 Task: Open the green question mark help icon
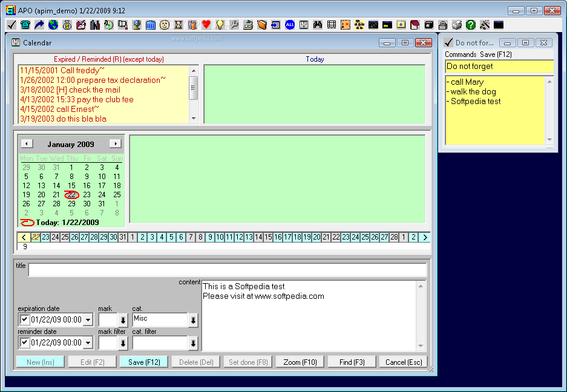pos(470,25)
